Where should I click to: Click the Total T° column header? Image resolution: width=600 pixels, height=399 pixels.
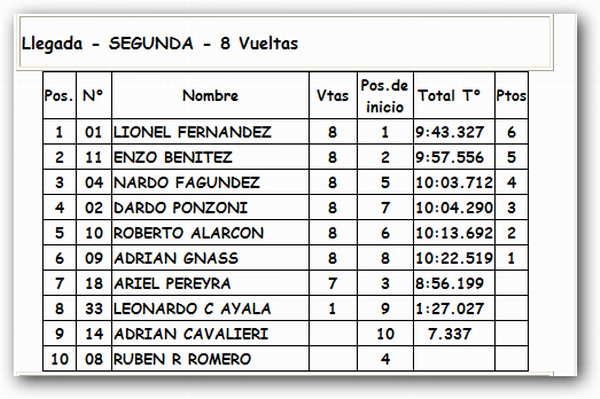(454, 95)
